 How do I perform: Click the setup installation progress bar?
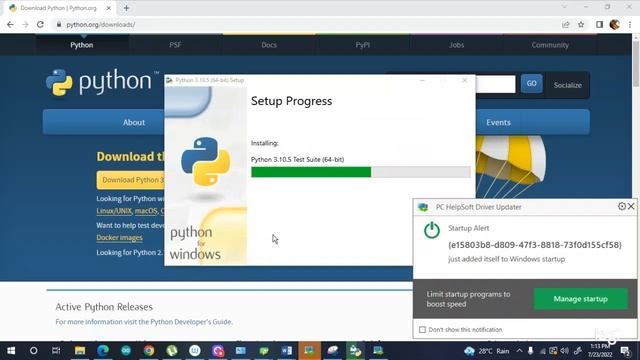point(360,172)
